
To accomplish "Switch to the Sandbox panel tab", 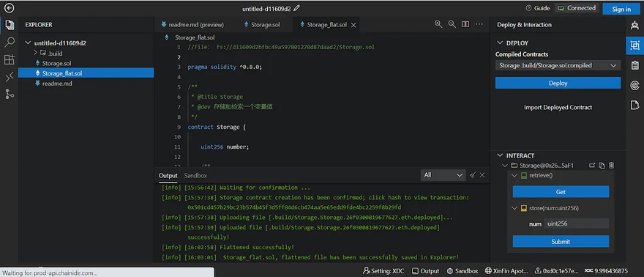I will coord(195,175).
